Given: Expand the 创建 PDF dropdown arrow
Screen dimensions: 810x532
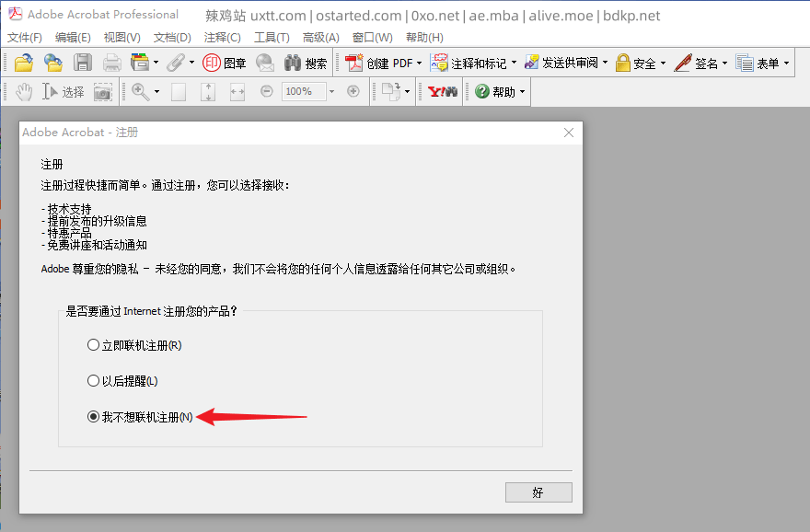Looking at the screenshot, I should (419, 63).
